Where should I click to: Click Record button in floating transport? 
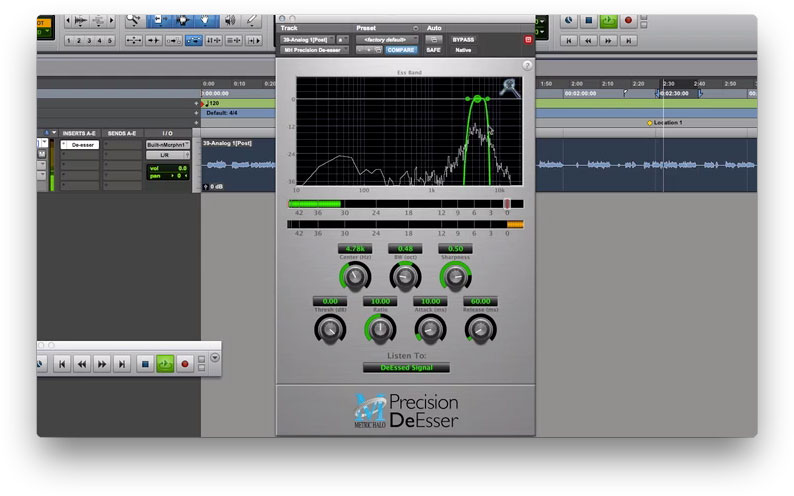[185, 364]
